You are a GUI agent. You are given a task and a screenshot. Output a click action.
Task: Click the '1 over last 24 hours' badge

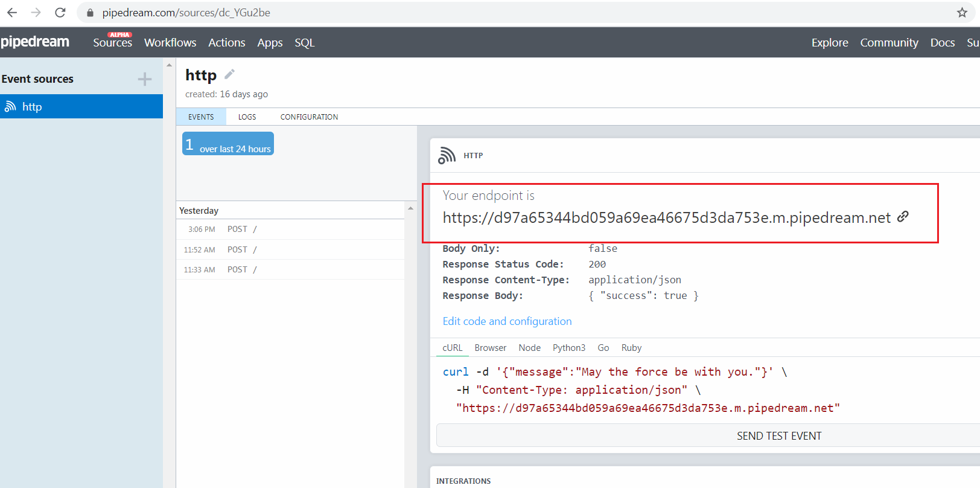coord(228,144)
